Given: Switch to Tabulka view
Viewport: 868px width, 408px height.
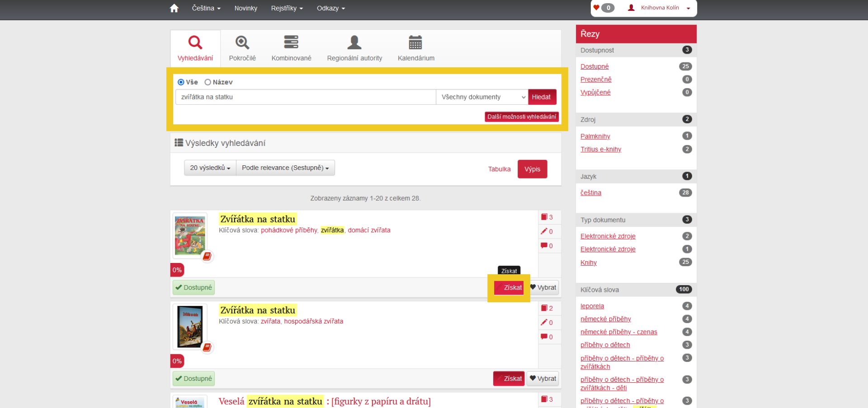Looking at the screenshot, I should 499,169.
